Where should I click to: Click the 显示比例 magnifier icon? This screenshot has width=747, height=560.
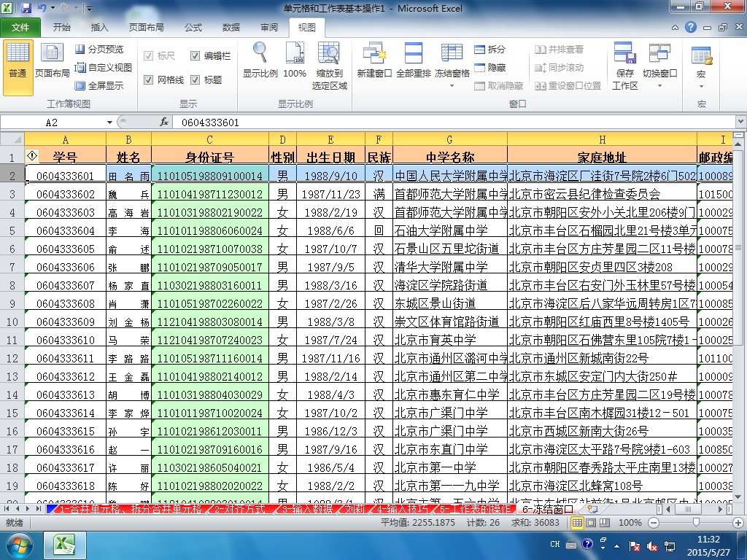[x=260, y=52]
